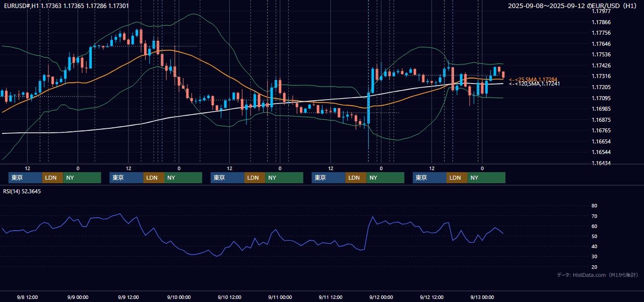Select price level 1.17756 on the axis
Viewport: 644px width, 302px height.
(x=601, y=33)
